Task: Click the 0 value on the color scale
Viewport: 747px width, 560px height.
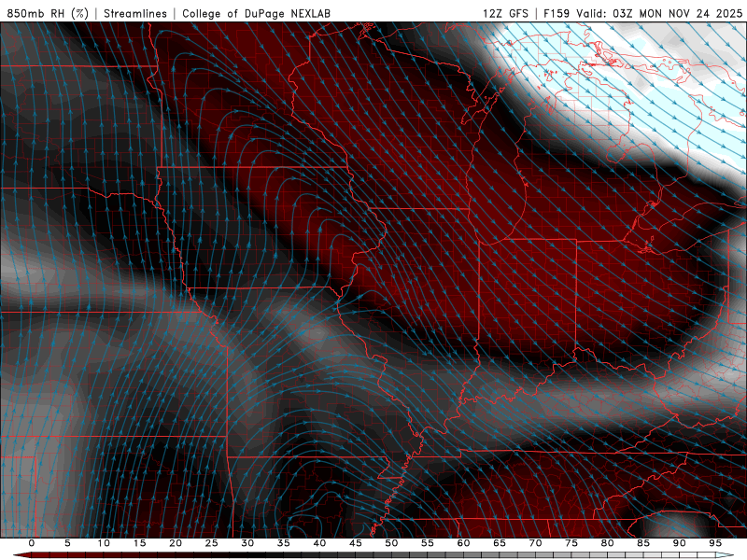Action: tap(32, 543)
